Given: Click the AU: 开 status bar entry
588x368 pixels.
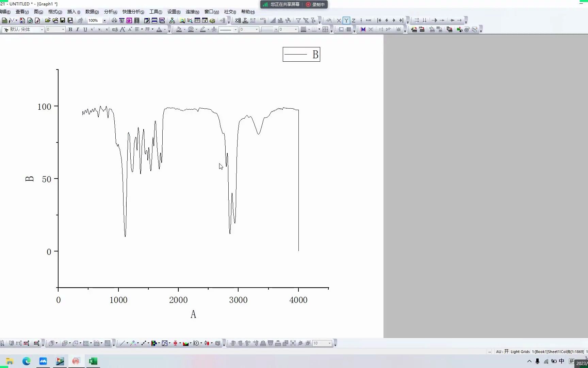Looking at the screenshot, I should point(502,352).
